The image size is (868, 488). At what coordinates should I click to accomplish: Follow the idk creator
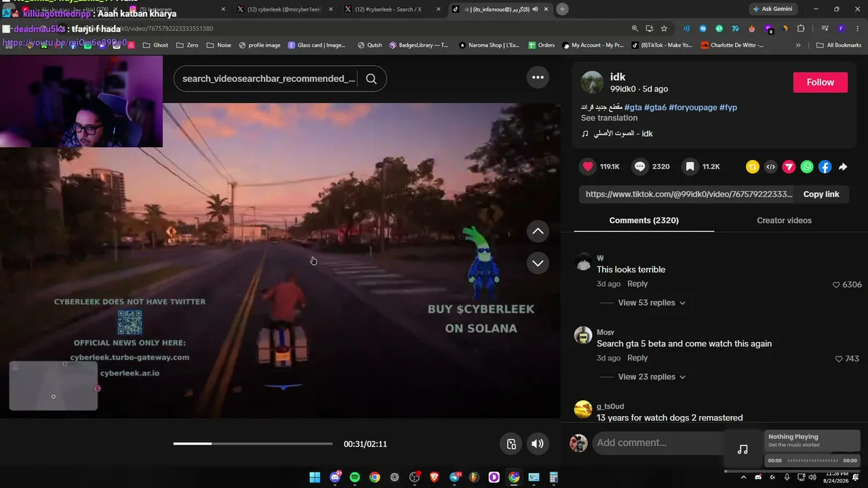tap(820, 82)
